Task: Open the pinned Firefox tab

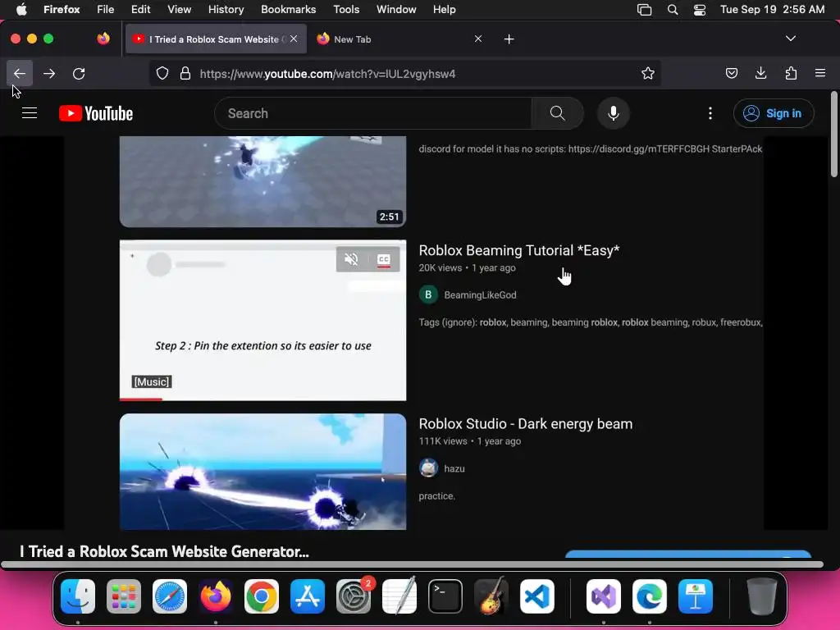Action: pyautogui.click(x=103, y=39)
